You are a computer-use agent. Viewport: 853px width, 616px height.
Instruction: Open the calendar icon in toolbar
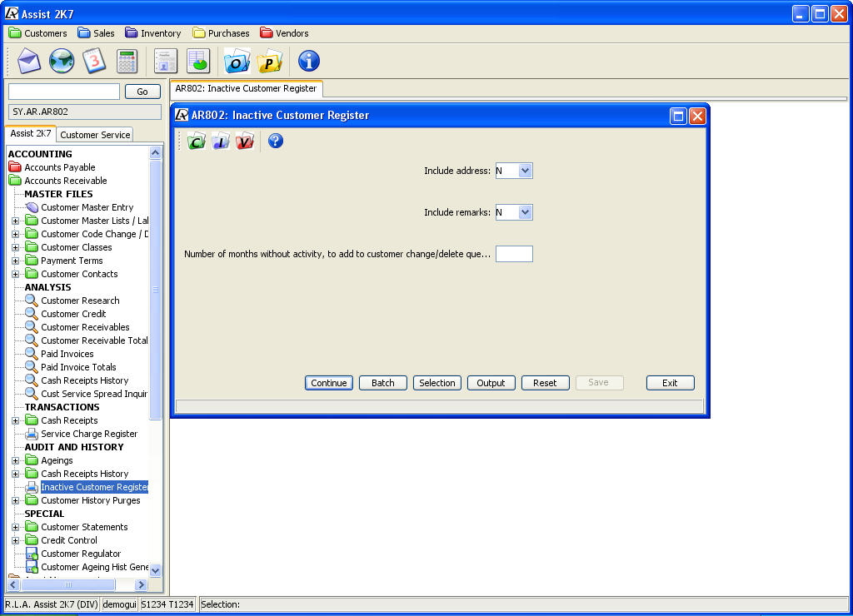[x=93, y=61]
